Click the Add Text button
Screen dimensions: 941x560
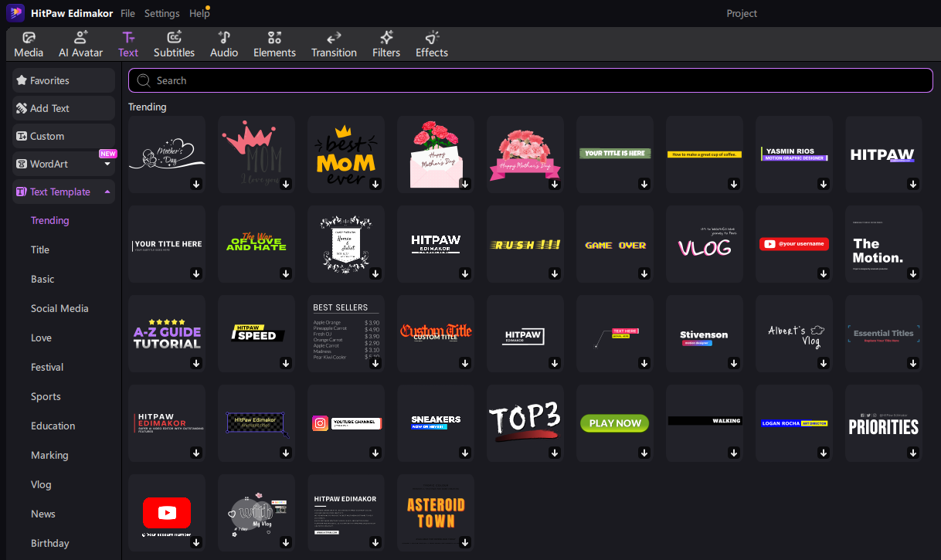63,108
